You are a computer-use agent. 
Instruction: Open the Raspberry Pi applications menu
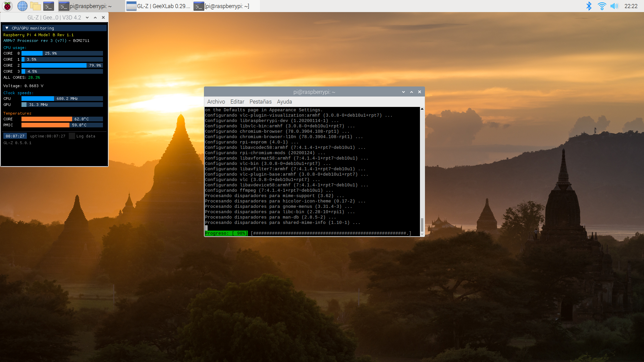(x=7, y=6)
